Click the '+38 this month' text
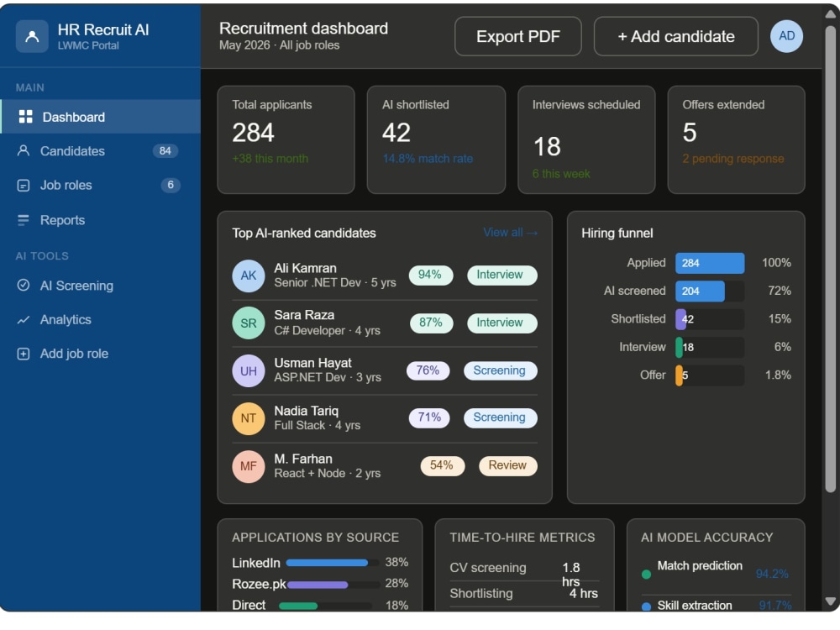This screenshot has width=840, height=630. point(270,159)
